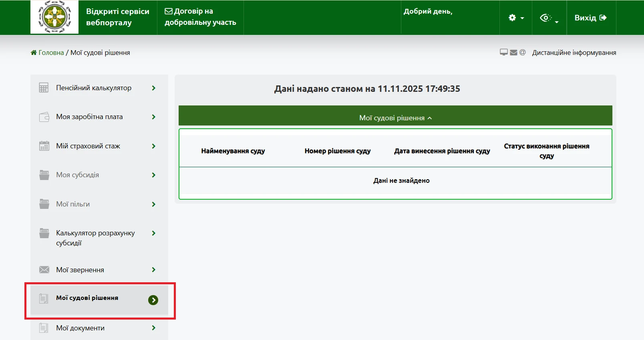Click the Вихід logout button
Image resolution: width=644 pixels, height=340 pixels.
point(590,18)
